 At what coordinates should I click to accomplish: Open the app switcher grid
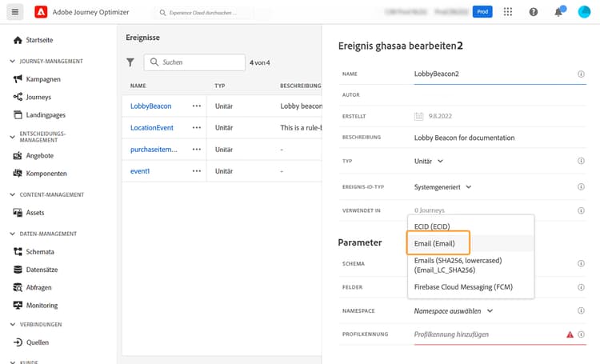click(508, 12)
